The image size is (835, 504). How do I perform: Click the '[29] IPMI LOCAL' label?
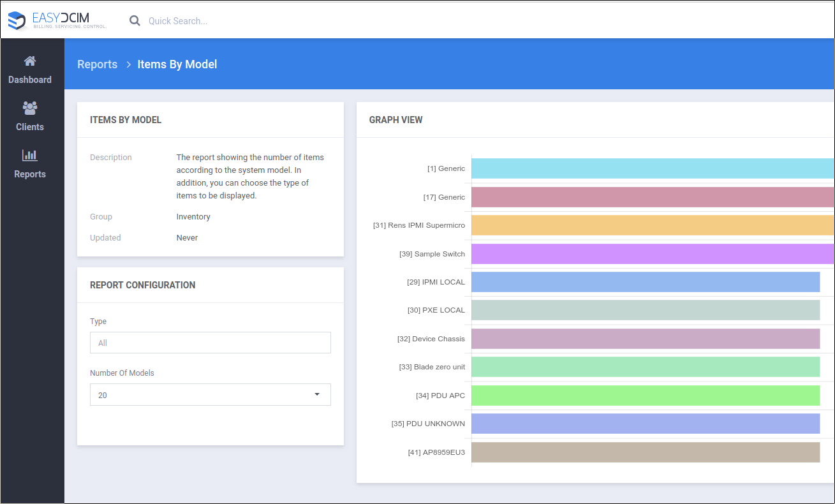(436, 282)
